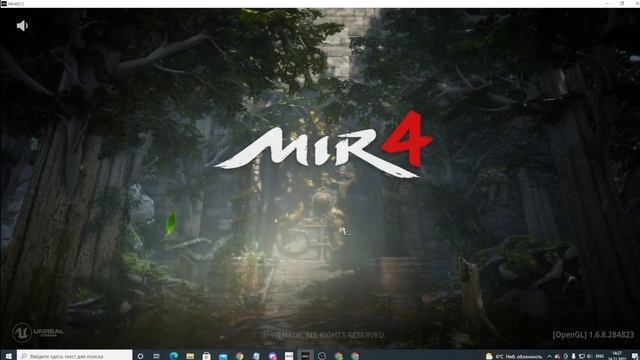Open Task View on the taskbar

[156, 356]
